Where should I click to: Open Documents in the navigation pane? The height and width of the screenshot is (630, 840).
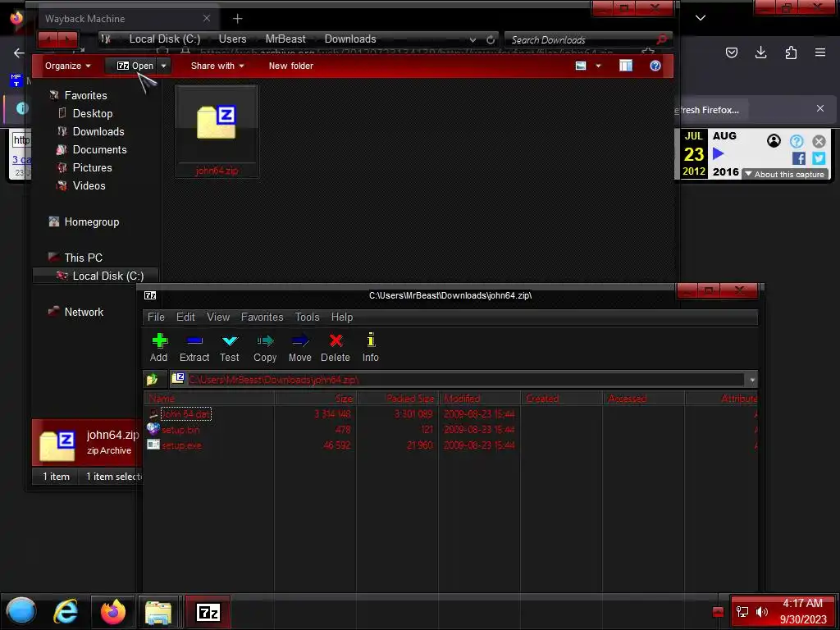[99, 150]
